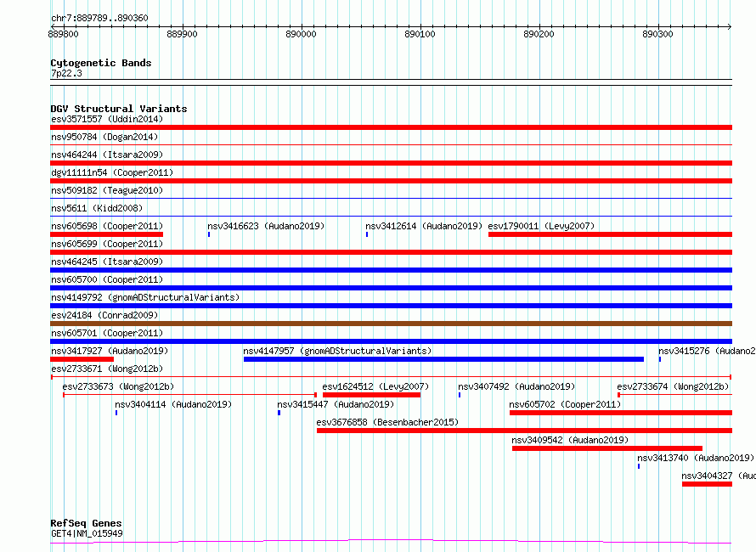Select the nsv950784 (Dogan2014) variant label

(x=104, y=137)
